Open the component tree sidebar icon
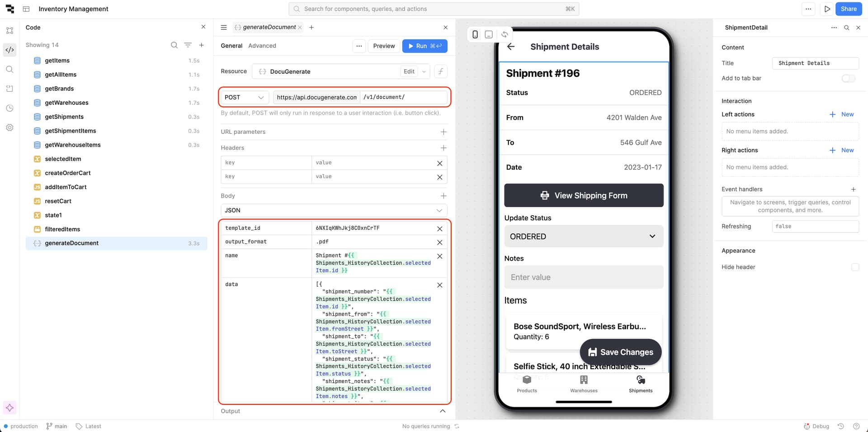Screen dimensions: 868x432 point(9,31)
